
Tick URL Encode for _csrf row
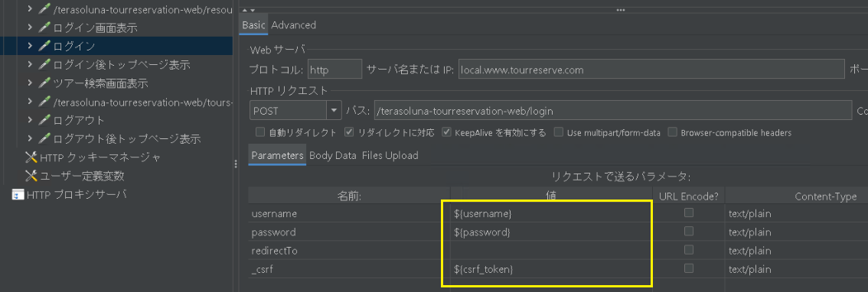coord(689,268)
